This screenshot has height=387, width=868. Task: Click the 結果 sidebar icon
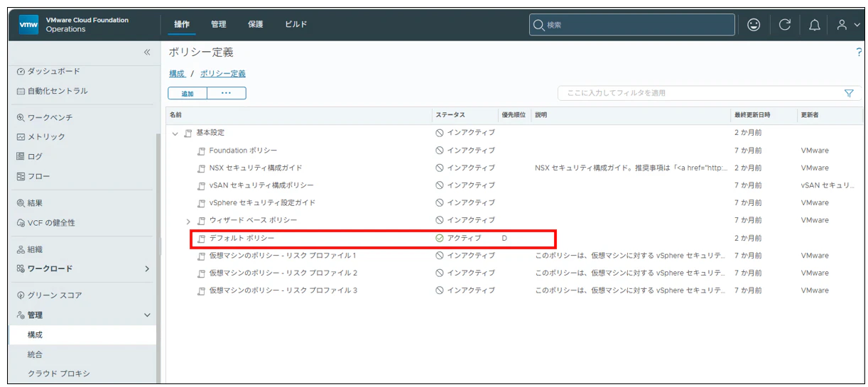[21, 203]
